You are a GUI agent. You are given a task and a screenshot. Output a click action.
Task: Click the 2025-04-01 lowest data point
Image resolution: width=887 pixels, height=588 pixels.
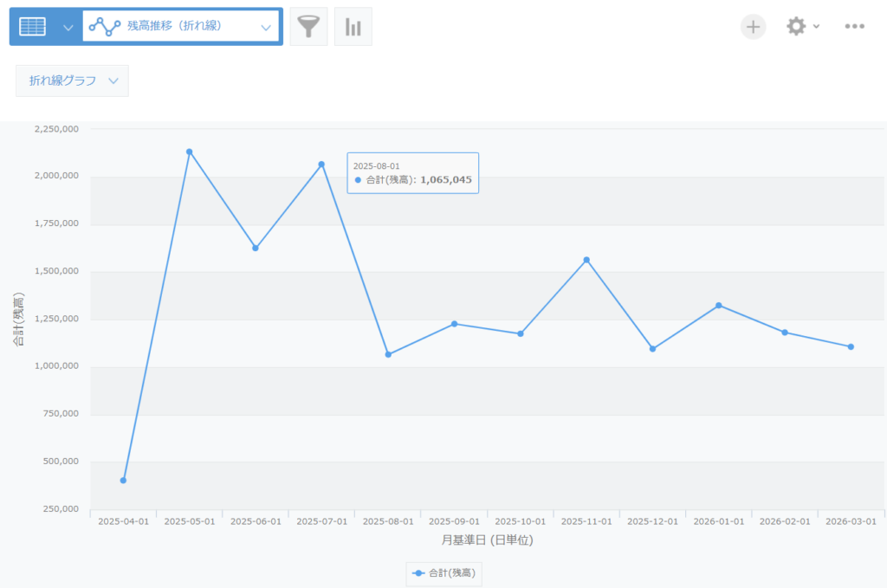pos(123,480)
